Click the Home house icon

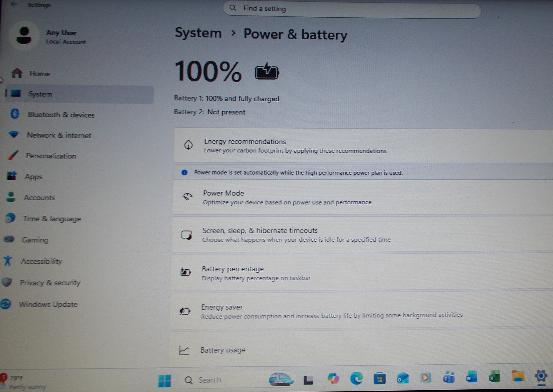[x=17, y=73]
